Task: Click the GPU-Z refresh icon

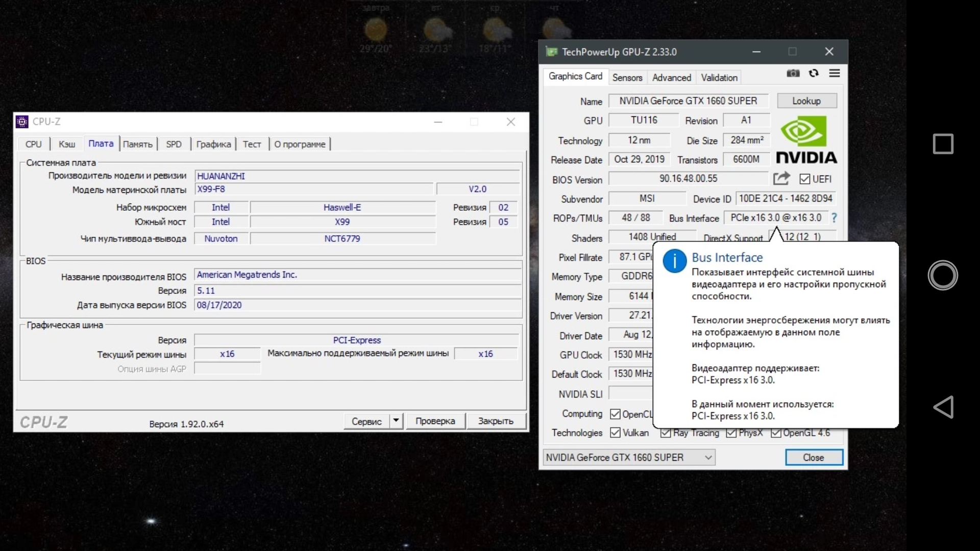Action: [x=814, y=73]
